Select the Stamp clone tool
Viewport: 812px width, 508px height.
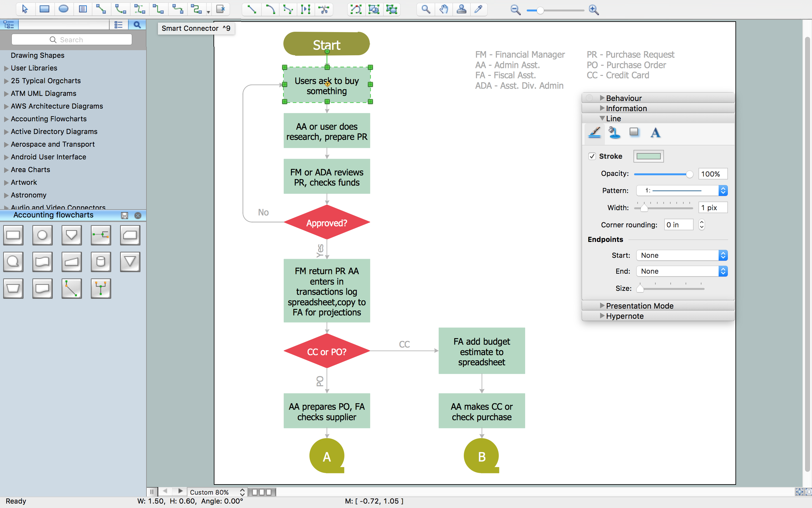pos(462,9)
